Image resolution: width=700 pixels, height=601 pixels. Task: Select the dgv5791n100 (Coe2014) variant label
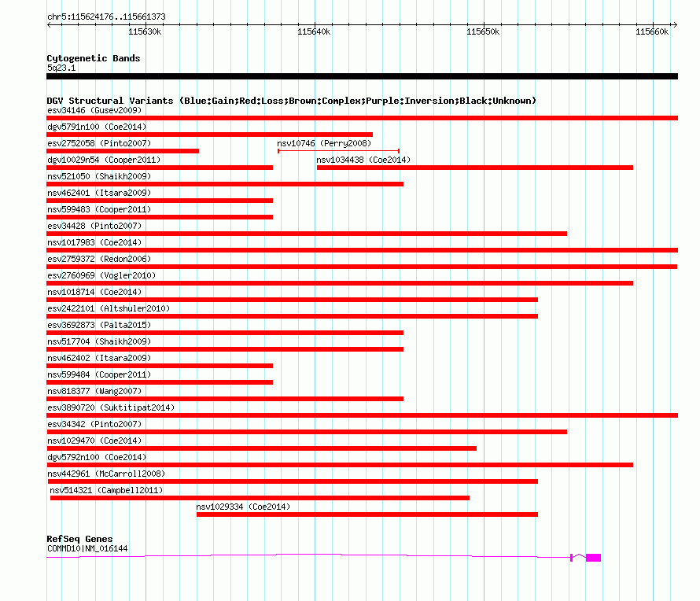click(x=97, y=127)
